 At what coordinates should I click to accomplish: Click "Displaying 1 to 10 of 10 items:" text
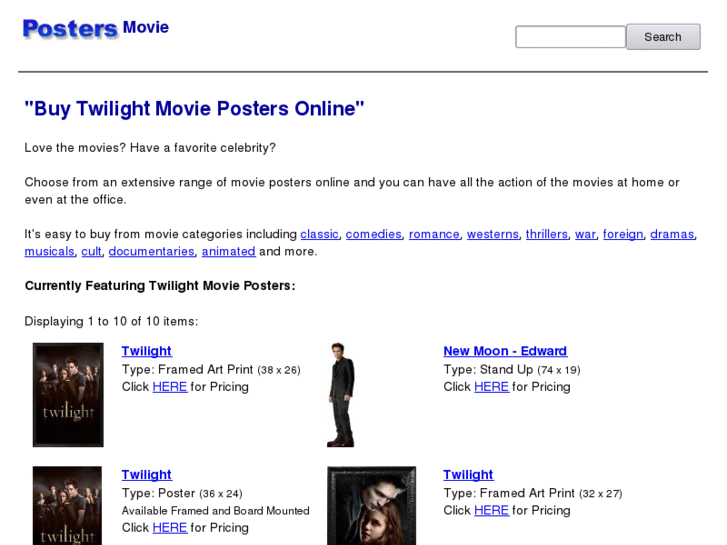tap(111, 321)
